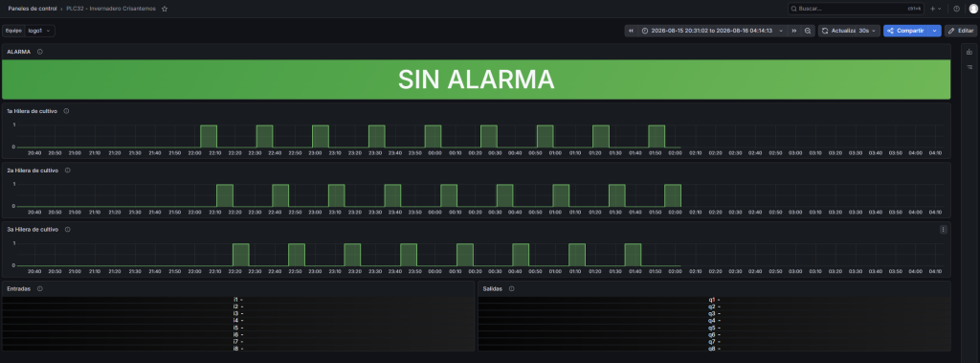The width and height of the screenshot is (980, 363).
Task: Open the time range picker dropdown
Action: point(713,31)
